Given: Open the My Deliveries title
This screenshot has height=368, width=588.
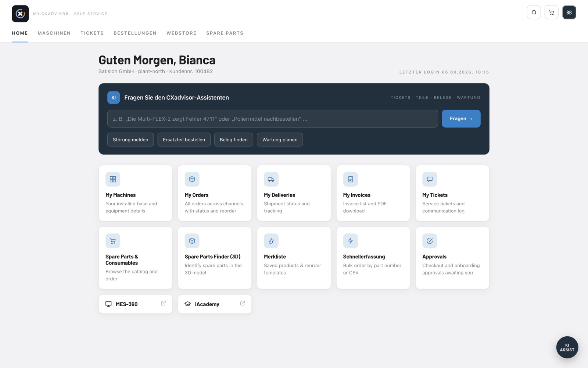Looking at the screenshot, I should coord(279,195).
